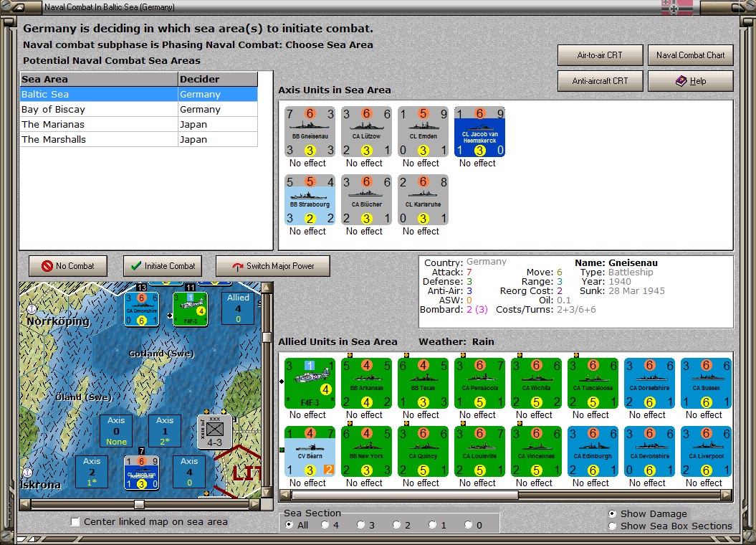Select Sea Section 0 radio button
This screenshot has width=756, height=545.
pos(468,525)
